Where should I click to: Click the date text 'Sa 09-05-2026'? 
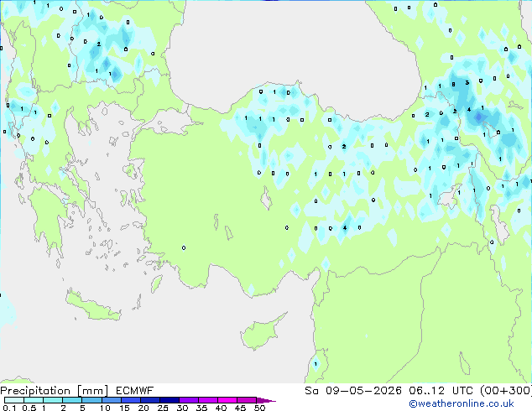[x=353, y=391]
